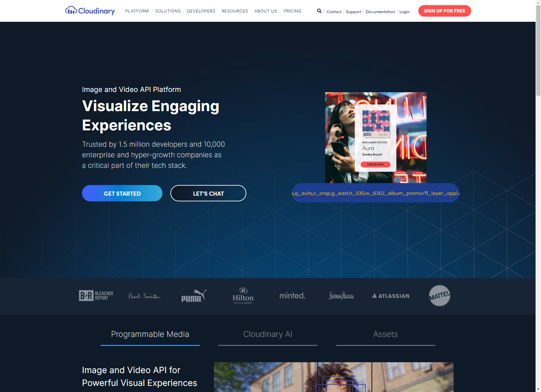Click the 'Trusted by 1.5 million developers' paragraph
Screen dimensions: 541x392
153,155
